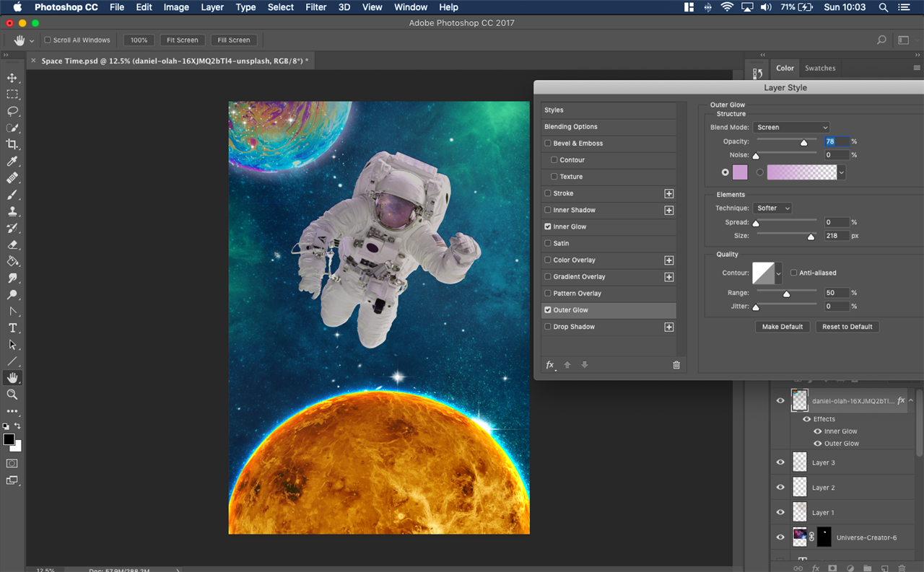The height and width of the screenshot is (572, 924).
Task: Open Blending Options in Layer Style
Action: [609, 127]
